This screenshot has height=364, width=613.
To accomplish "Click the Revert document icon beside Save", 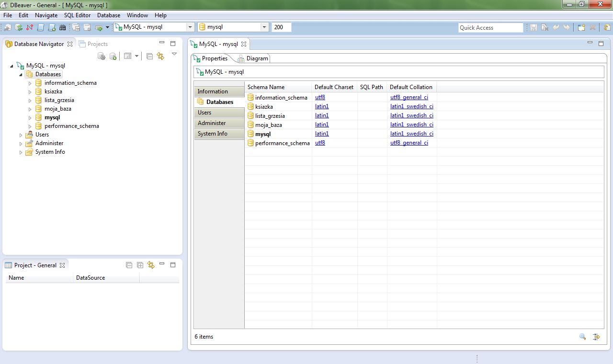I will point(545,27).
